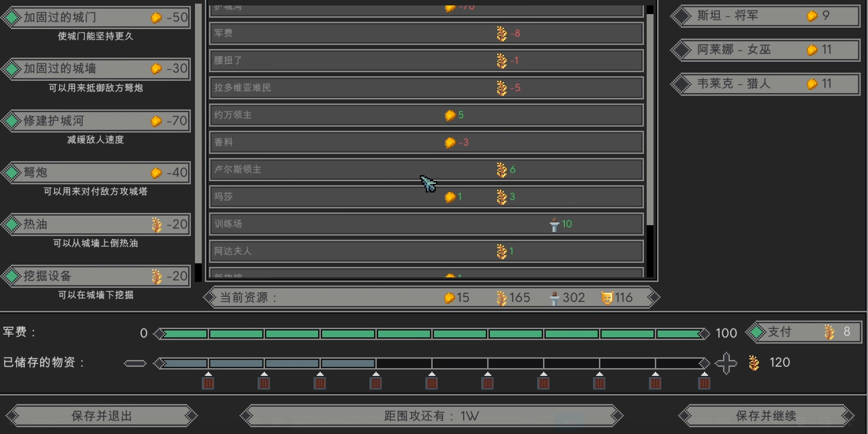Click the 卢尔斯领主 row label
The height and width of the screenshot is (434, 868).
point(238,170)
